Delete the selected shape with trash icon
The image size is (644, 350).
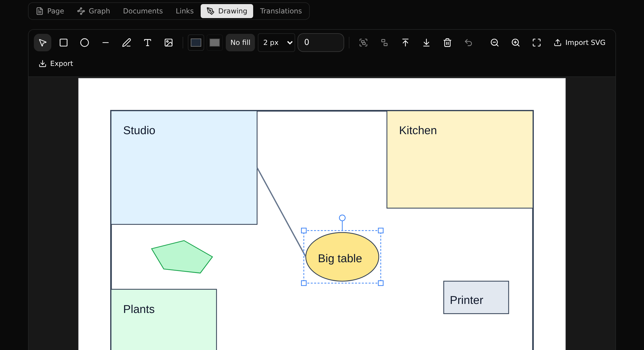447,43
